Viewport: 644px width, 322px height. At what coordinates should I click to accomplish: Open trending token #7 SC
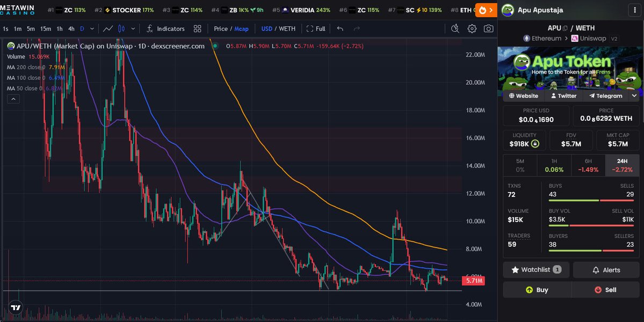click(415, 10)
